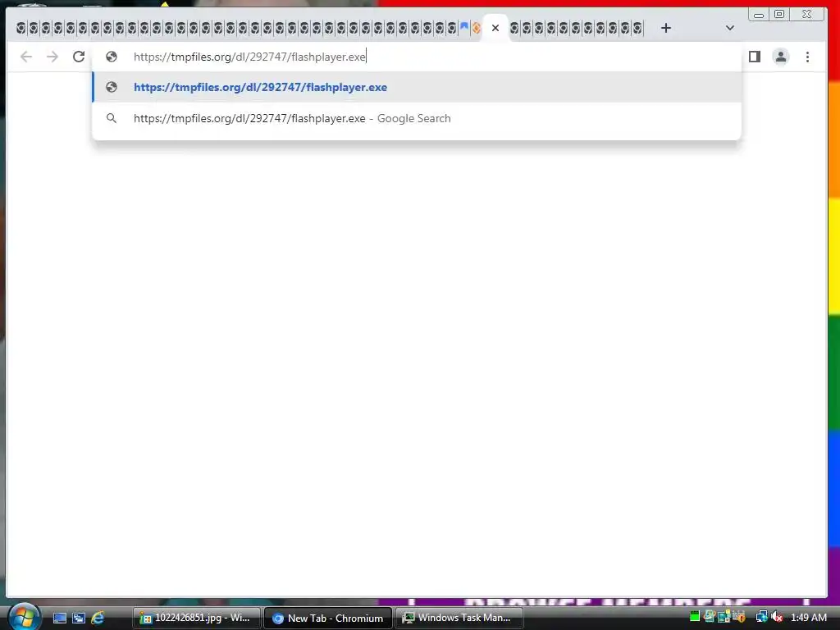Select New Tab - Chromium taskbar button
The width and height of the screenshot is (840, 630).
click(x=328, y=619)
